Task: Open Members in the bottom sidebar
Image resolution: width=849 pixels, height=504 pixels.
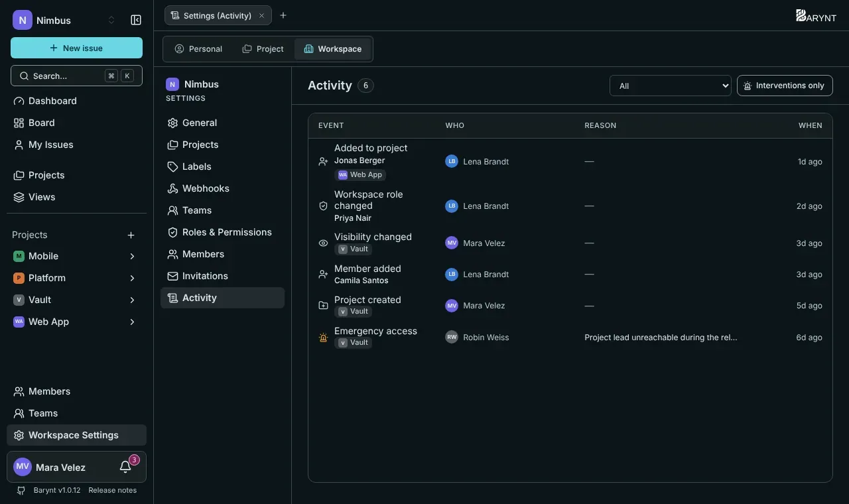Action: click(76, 391)
